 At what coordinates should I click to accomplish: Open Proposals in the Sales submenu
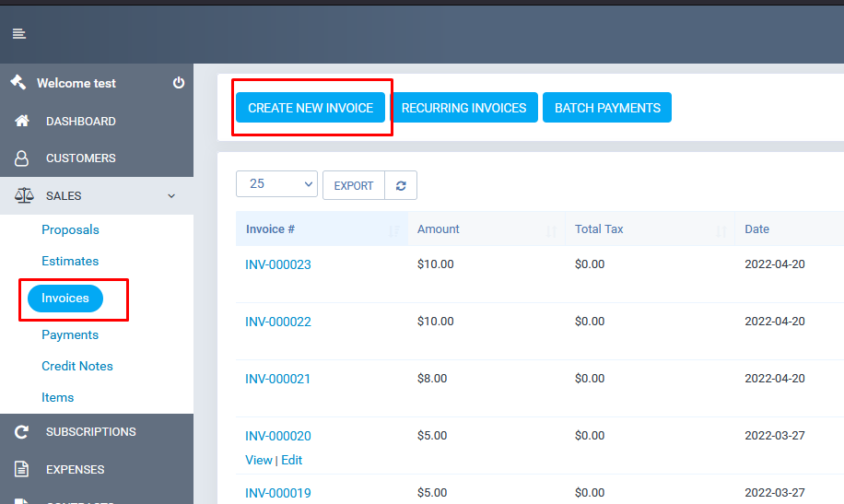(70, 229)
